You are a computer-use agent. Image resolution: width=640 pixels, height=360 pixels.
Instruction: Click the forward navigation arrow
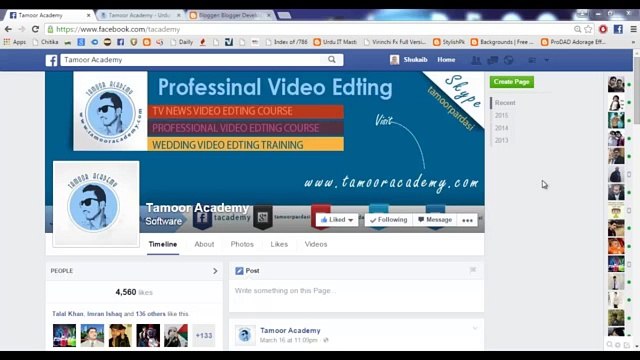[x=22, y=29]
